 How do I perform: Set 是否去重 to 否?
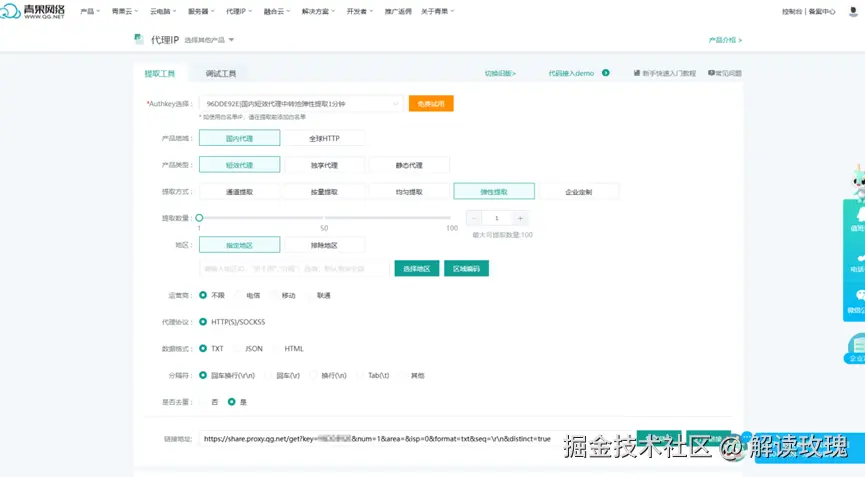point(204,402)
